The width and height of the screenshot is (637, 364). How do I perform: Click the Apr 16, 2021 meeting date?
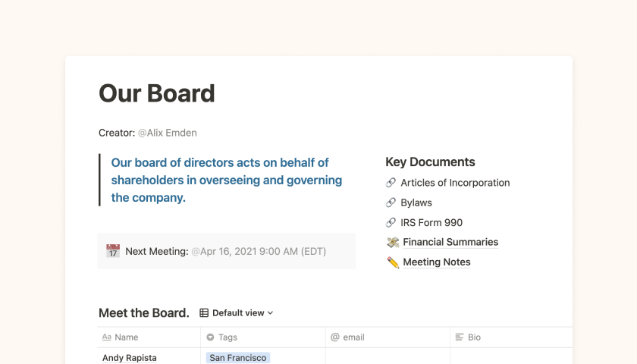tap(259, 251)
